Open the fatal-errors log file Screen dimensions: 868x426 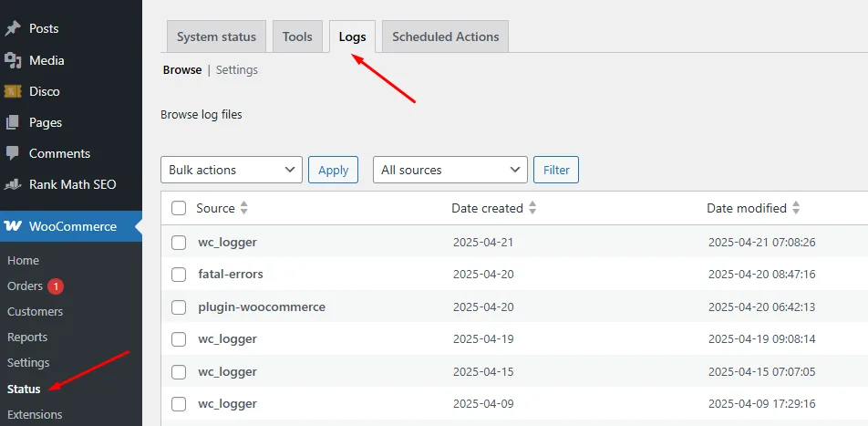click(231, 275)
